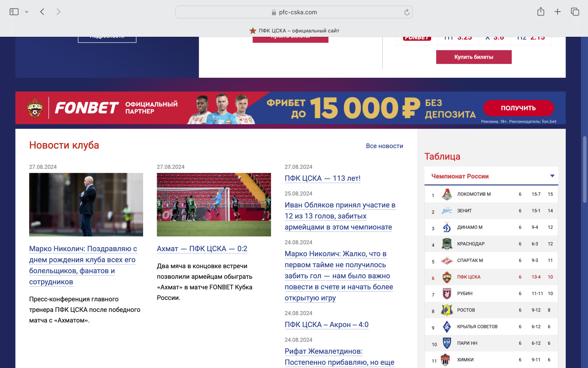Click the page vertical scrollbar thumb
The width and height of the screenshot is (588, 368).
tap(584, 169)
